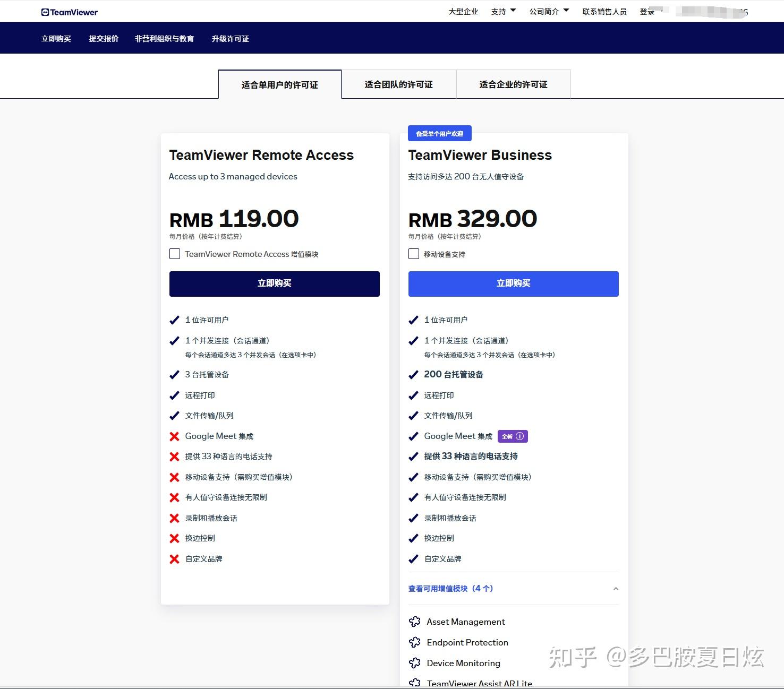Click the Asset Management puzzle icon
The width and height of the screenshot is (784, 689).
pos(415,622)
